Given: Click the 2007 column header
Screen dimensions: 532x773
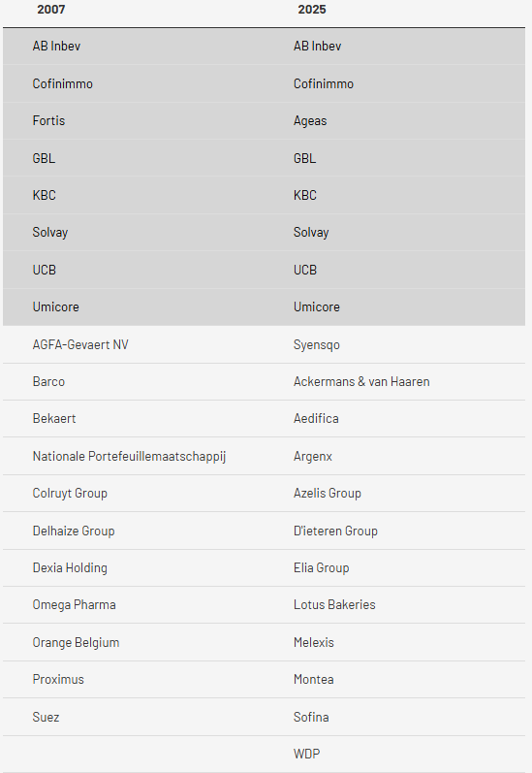Looking at the screenshot, I should (x=50, y=10).
